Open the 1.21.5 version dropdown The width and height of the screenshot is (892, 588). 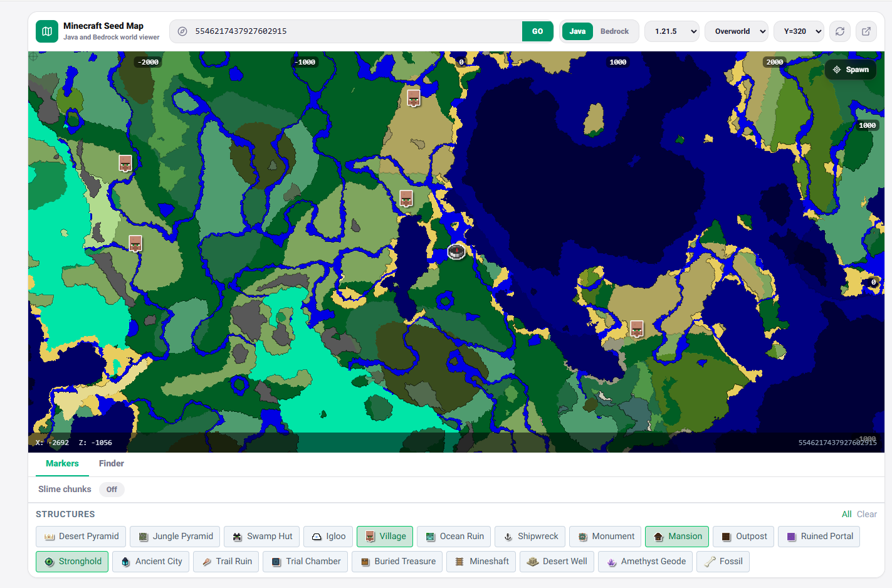coord(672,31)
